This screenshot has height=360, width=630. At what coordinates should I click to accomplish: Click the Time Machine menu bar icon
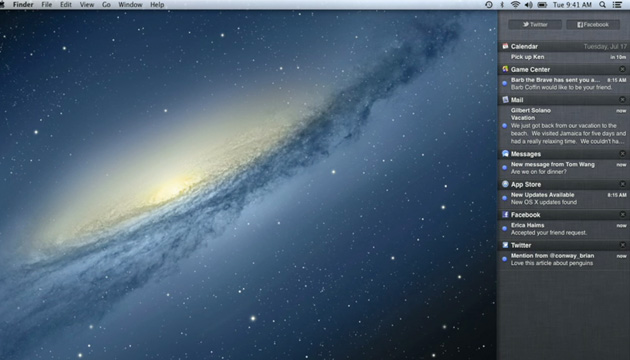(489, 5)
